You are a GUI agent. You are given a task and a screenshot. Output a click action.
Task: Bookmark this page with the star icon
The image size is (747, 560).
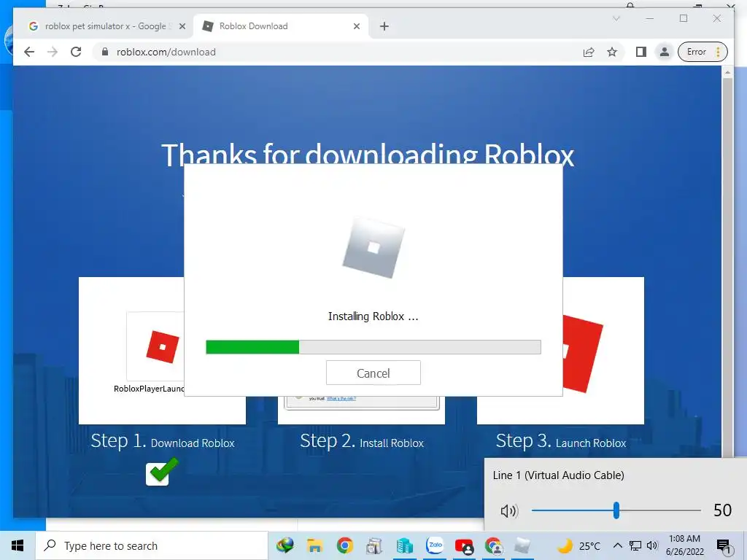(x=612, y=52)
